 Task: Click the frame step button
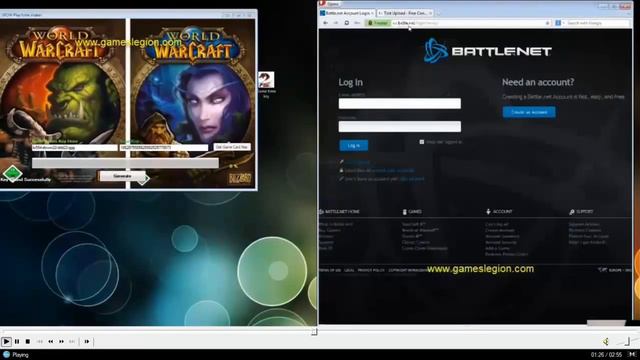87,341
